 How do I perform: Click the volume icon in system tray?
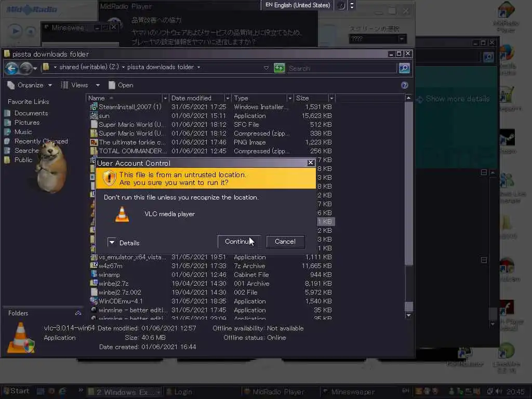coord(499,392)
